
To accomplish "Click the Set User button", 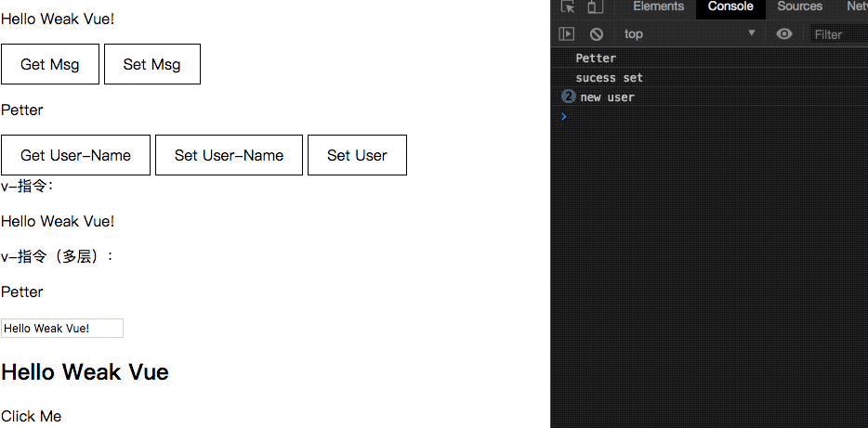I will pos(357,155).
